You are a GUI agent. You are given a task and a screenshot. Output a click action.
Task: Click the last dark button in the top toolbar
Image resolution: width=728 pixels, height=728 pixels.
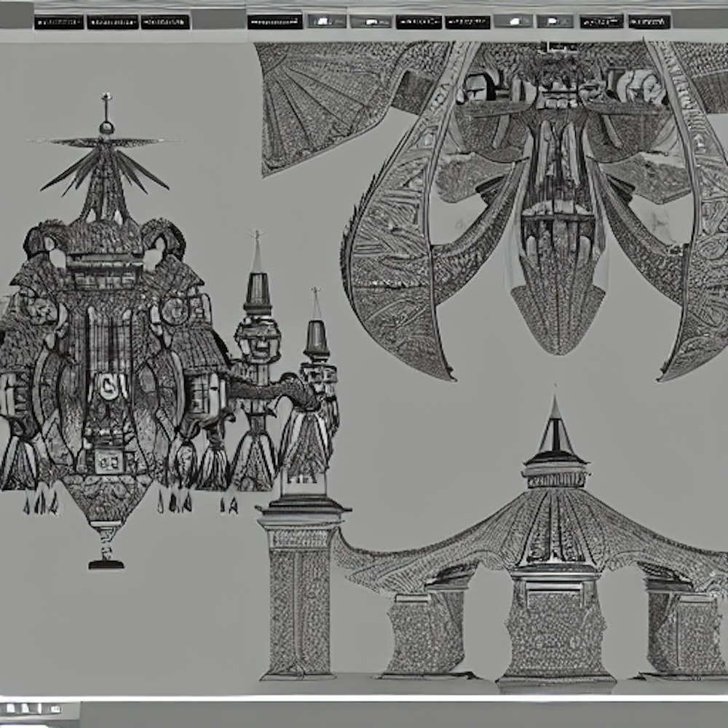(649, 22)
